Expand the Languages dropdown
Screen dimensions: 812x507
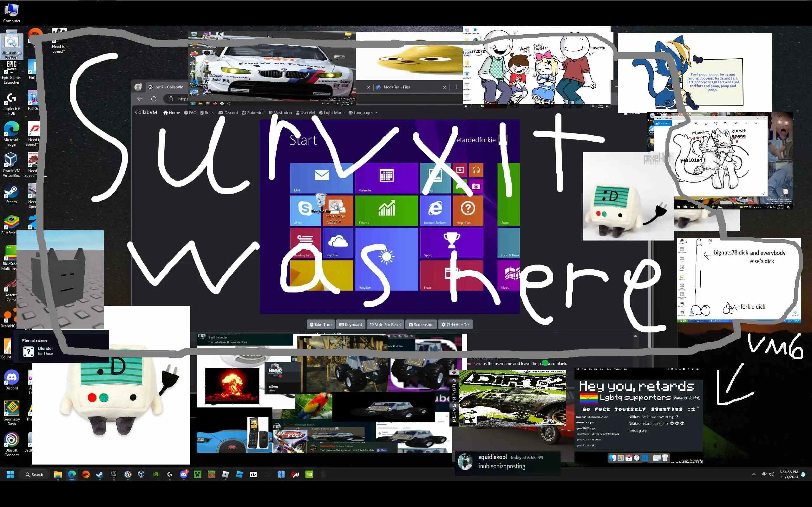(363, 113)
